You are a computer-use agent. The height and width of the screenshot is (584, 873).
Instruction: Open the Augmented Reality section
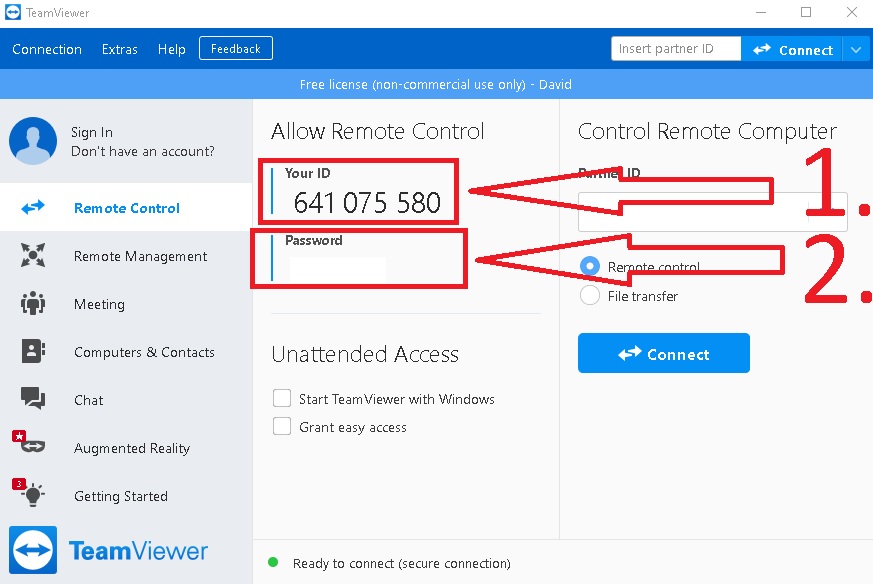click(126, 448)
